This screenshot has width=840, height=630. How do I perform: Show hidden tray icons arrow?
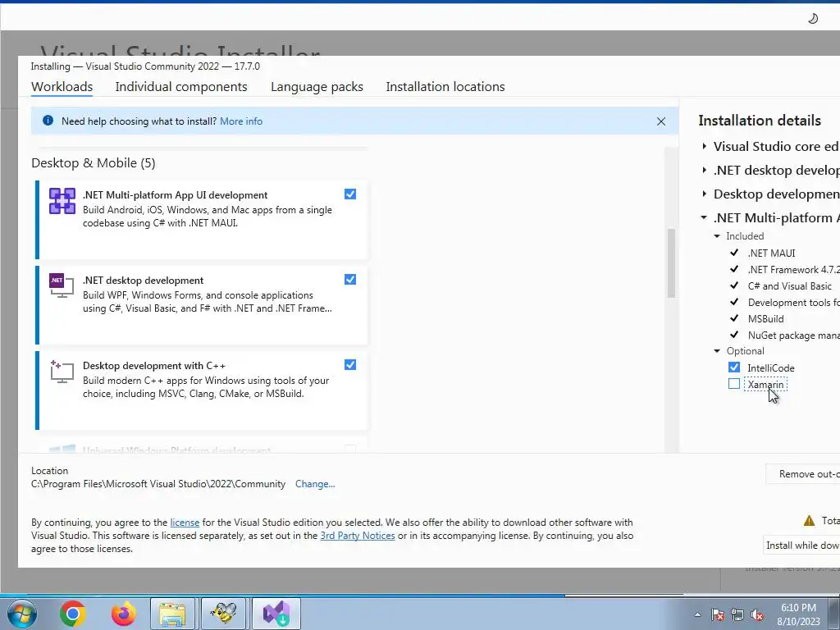click(x=697, y=614)
